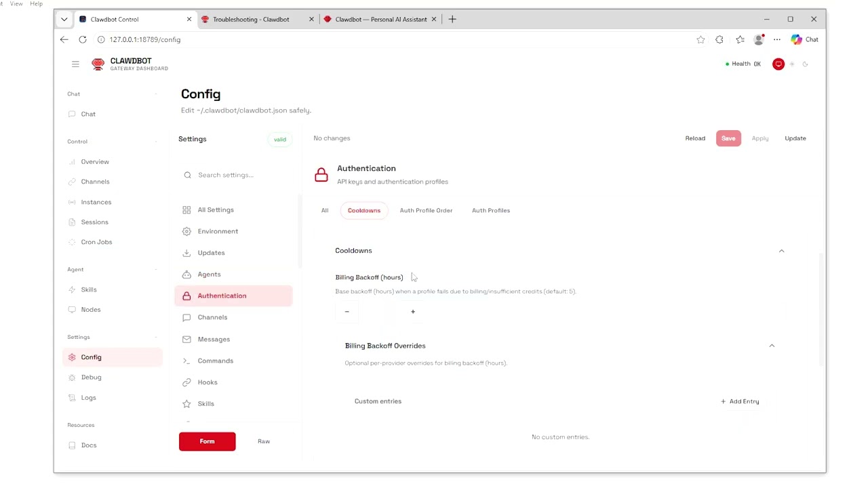The image size is (868, 488).
Task: Switch to system theme monitor icon
Action: [x=778, y=64]
